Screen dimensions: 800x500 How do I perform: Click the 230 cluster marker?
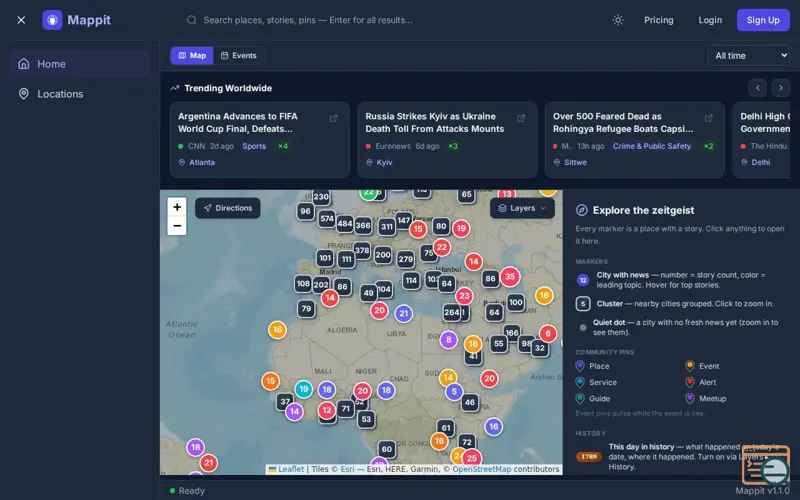(x=321, y=196)
